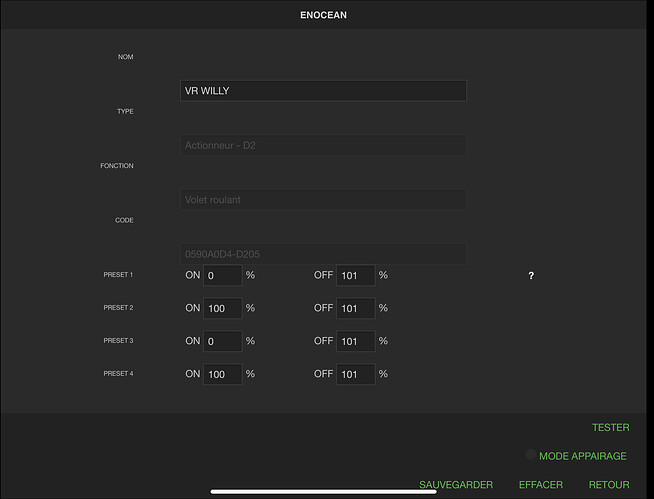The height and width of the screenshot is (499, 654).
Task: Edit Preset 3 OFF percentage field
Action: click(356, 341)
